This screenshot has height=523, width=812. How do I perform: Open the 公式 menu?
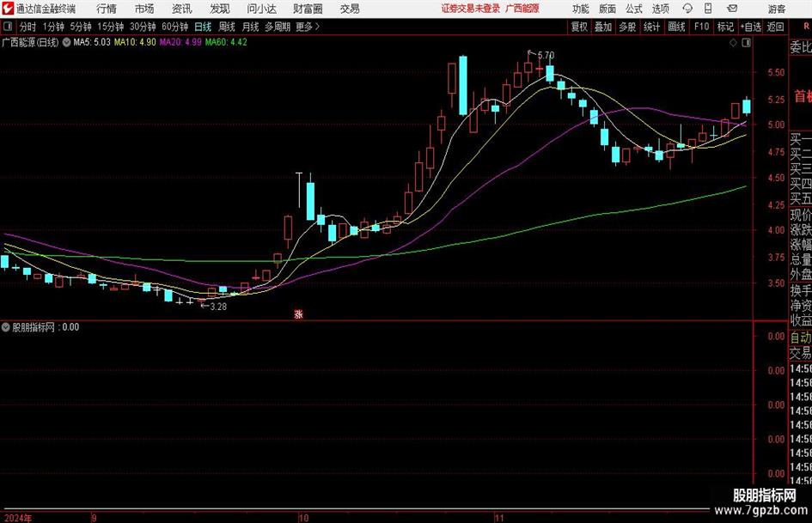(x=634, y=9)
